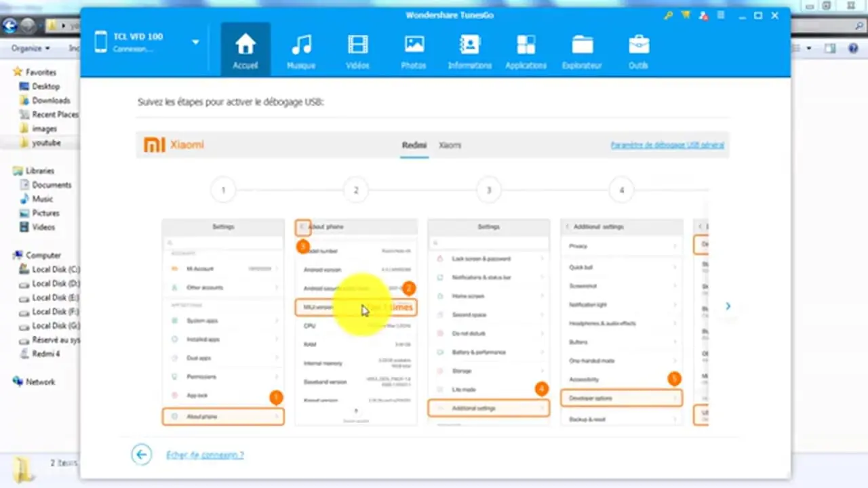Click the Explorer search magnifier icon

coord(858,26)
